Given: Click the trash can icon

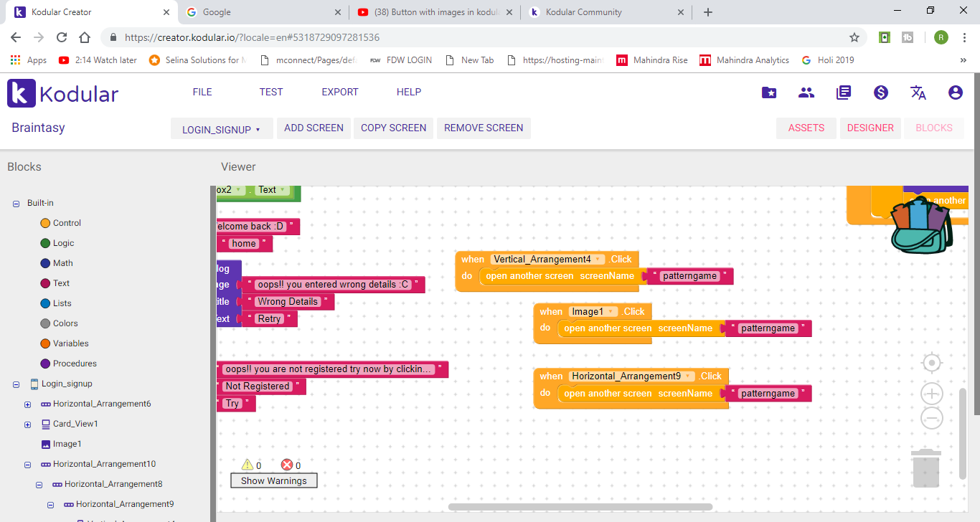Looking at the screenshot, I should 926,468.
